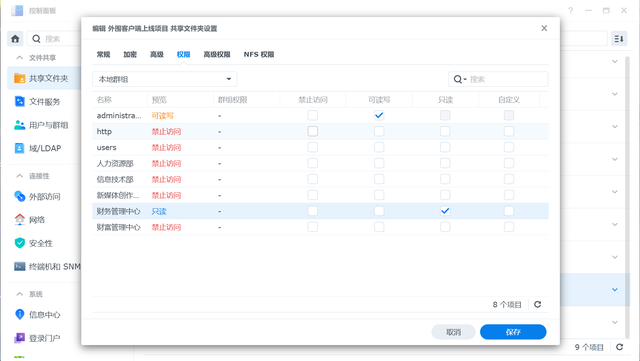
Task: Click the 8 个项目 item count text
Action: point(507,305)
